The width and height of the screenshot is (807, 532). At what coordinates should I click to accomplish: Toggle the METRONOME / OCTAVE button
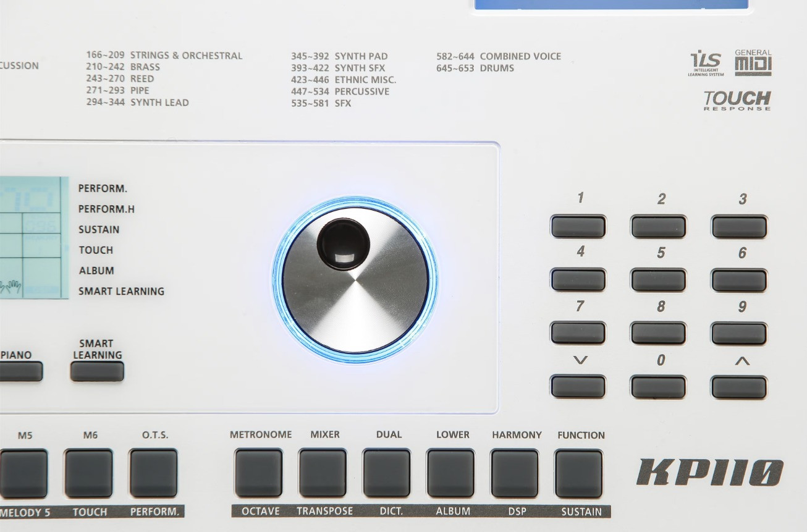258,473
